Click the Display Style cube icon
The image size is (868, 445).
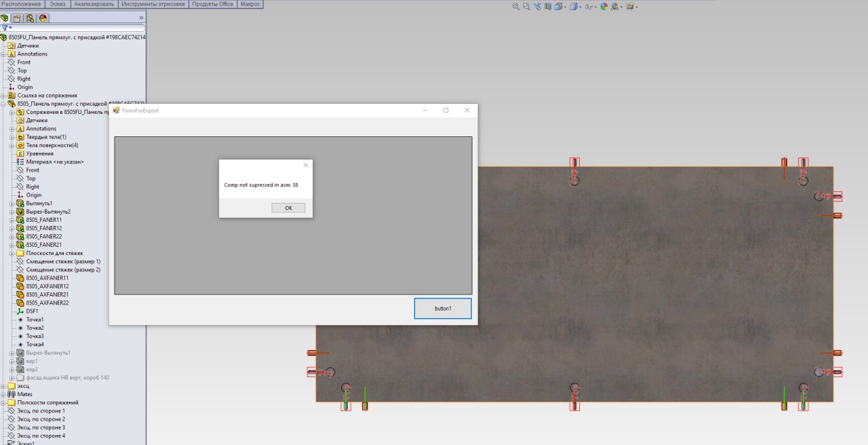click(x=574, y=6)
